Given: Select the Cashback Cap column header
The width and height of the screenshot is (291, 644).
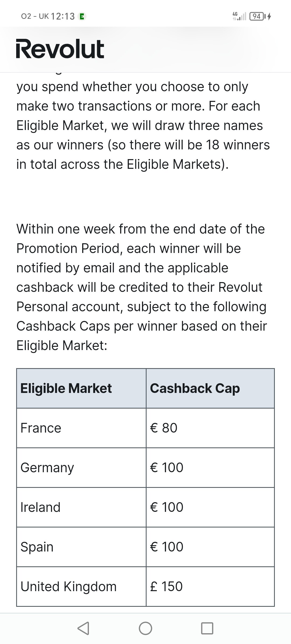Looking at the screenshot, I should 210,388.
